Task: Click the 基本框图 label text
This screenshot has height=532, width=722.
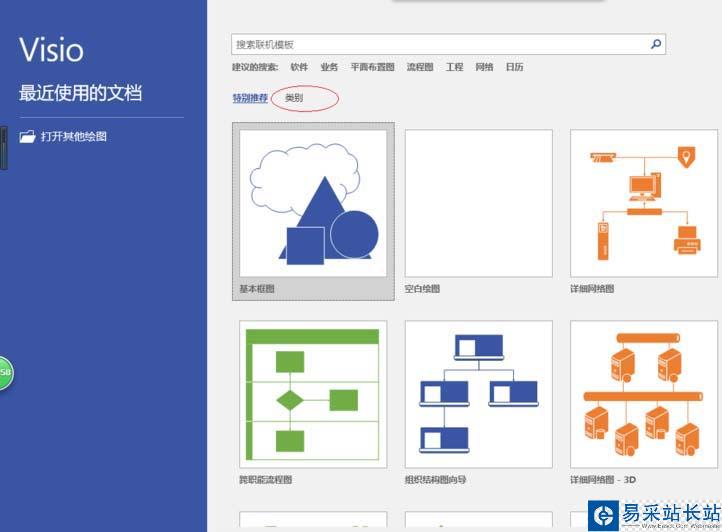Action: [257, 289]
